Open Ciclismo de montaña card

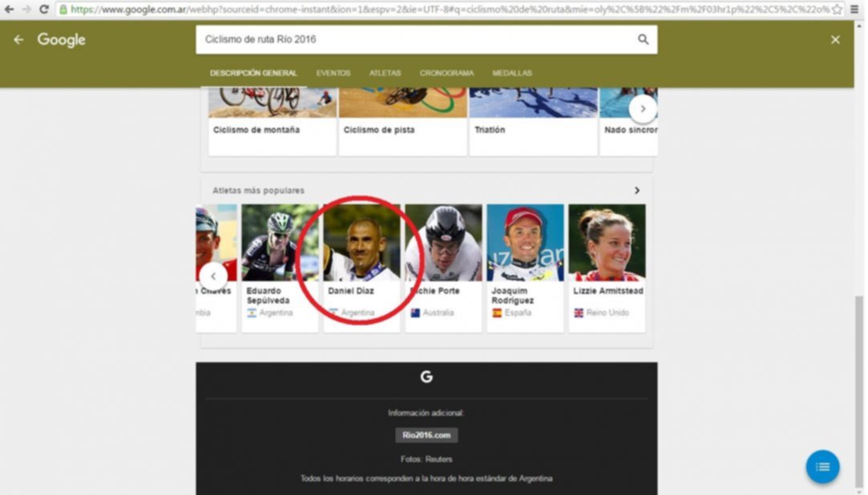pos(273,122)
